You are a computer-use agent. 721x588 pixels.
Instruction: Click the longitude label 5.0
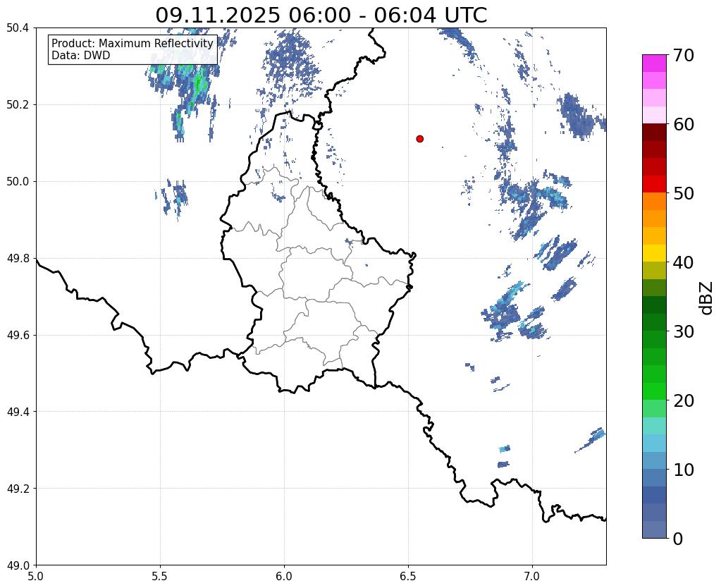pyautogui.click(x=36, y=576)
